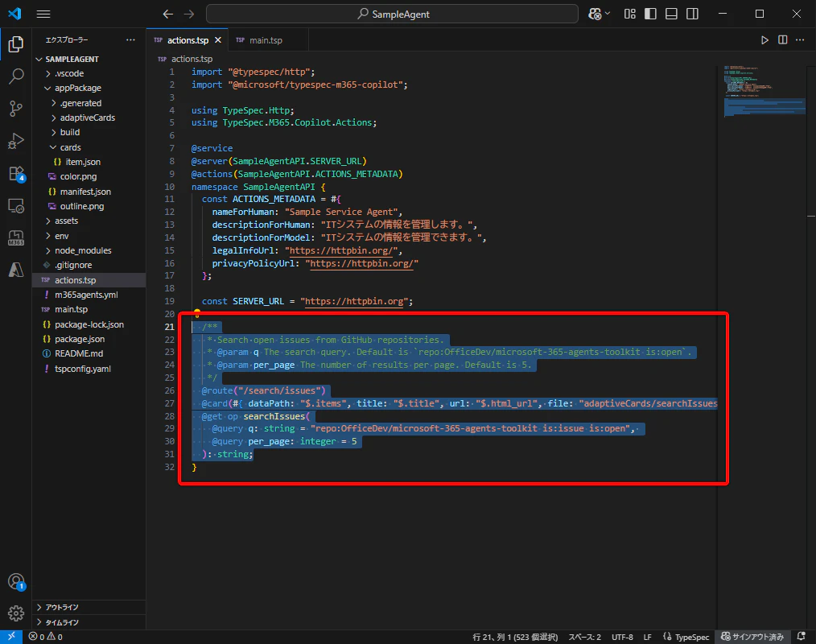Image resolution: width=816 pixels, height=644 pixels.
Task: Change encoding via UTF-8 status item
Action: [622, 637]
